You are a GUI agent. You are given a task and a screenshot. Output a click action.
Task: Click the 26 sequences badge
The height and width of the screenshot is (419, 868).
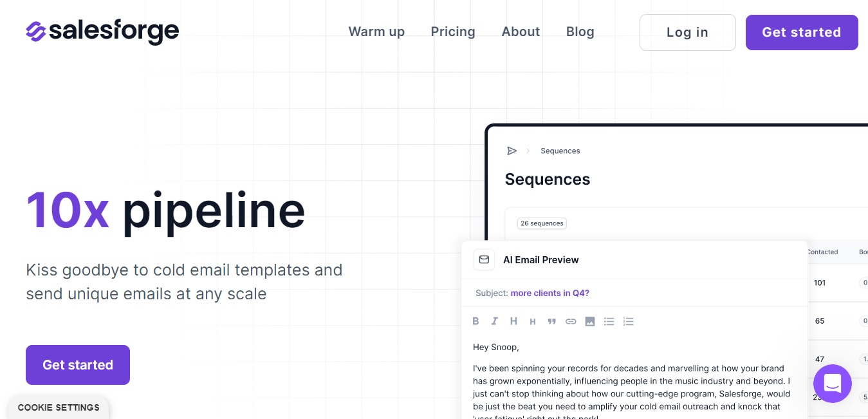tap(542, 223)
